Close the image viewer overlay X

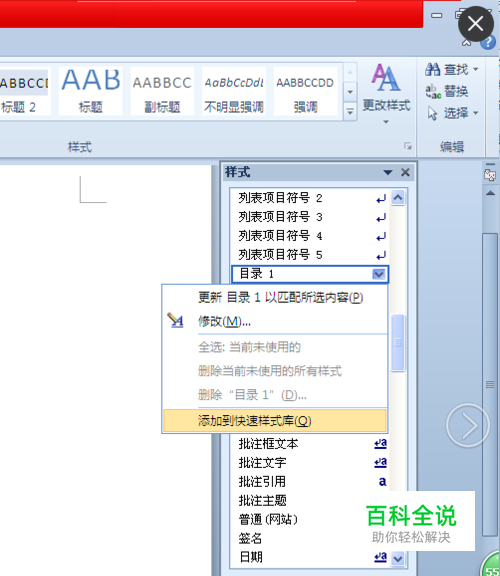476,24
